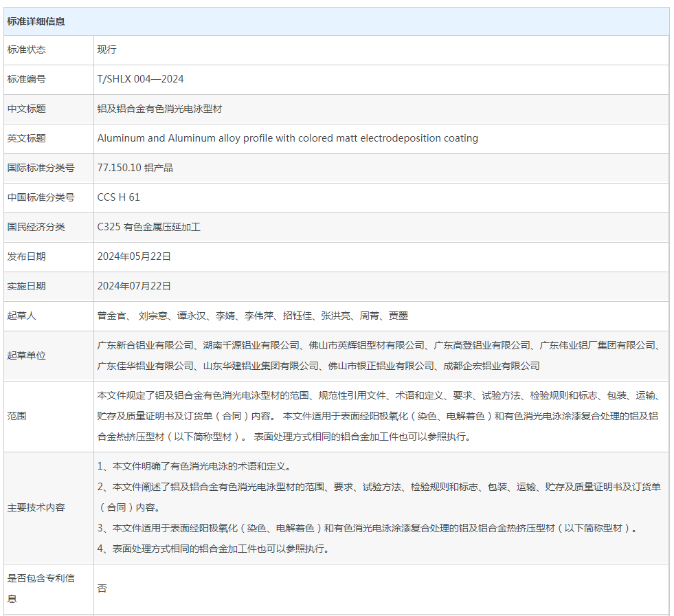The height and width of the screenshot is (616, 674).
Task: Select the 是否包含专利信息 label
Action: 41,588
